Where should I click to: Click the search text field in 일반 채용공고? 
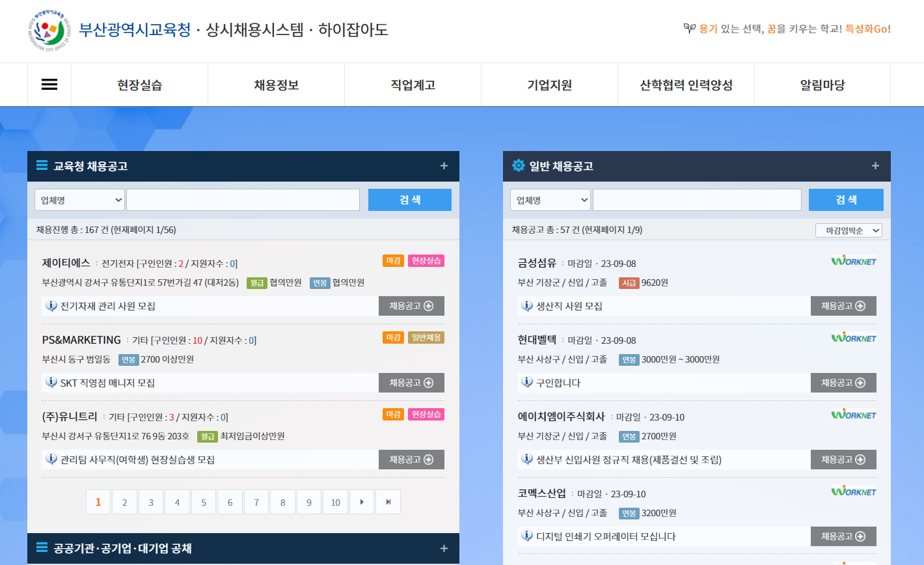[x=696, y=200]
